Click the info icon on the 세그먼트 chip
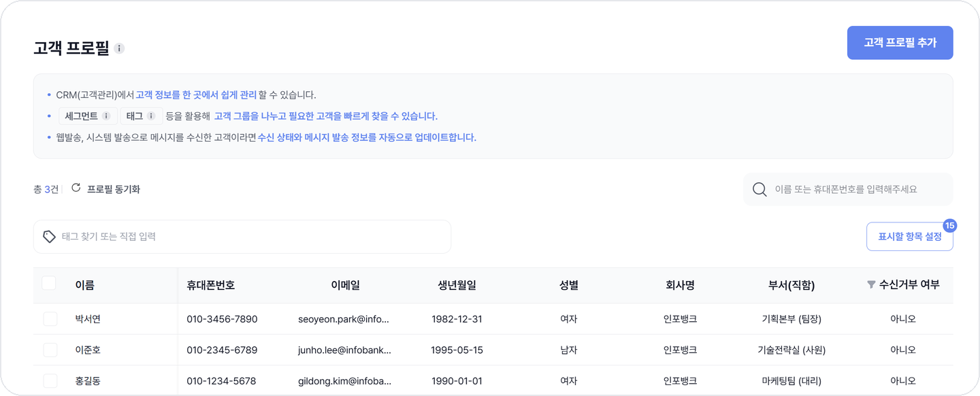 [x=106, y=116]
